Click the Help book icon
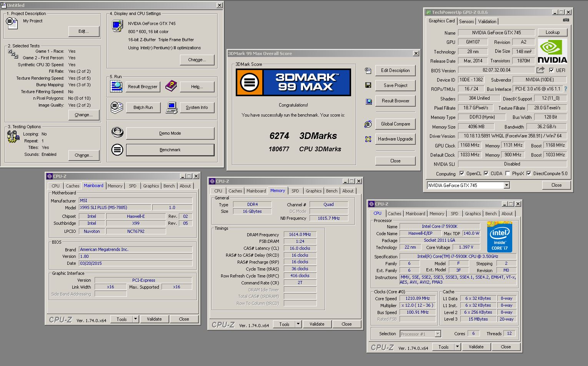Viewport: 588px width, 366px height. pos(171,86)
